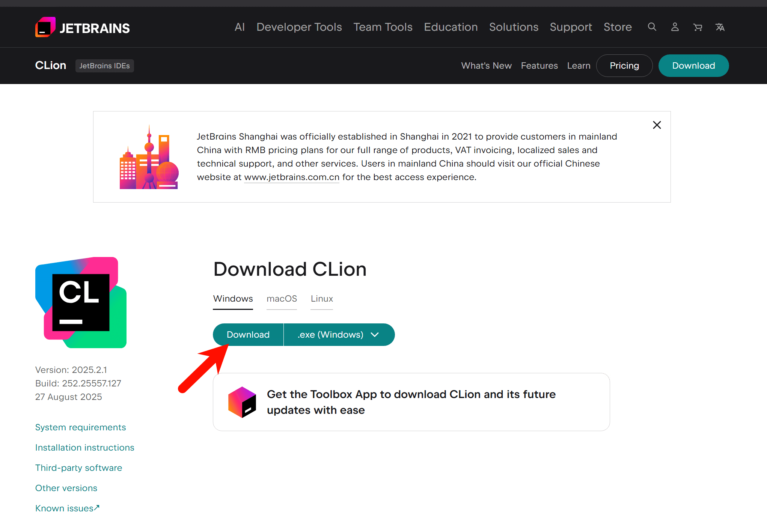Open the user account icon
Viewport: 767px width, 532px height.
pyautogui.click(x=675, y=27)
